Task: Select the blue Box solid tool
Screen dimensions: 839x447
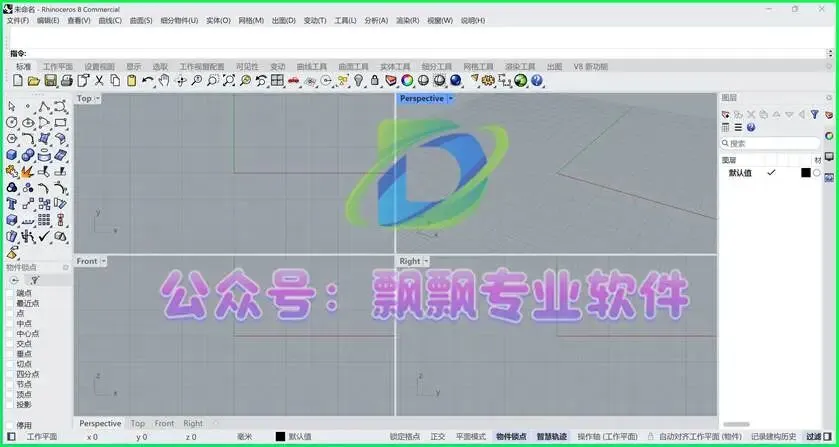Action: point(12,155)
